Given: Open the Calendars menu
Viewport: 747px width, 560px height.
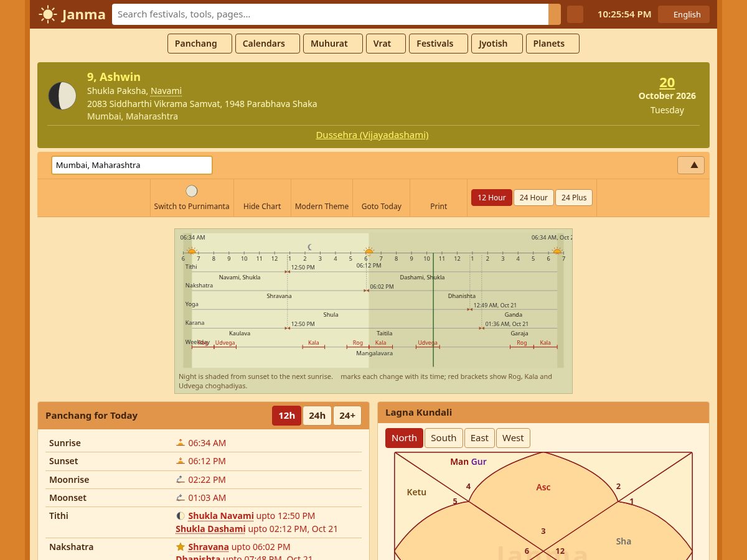Looking at the screenshot, I should (268, 44).
